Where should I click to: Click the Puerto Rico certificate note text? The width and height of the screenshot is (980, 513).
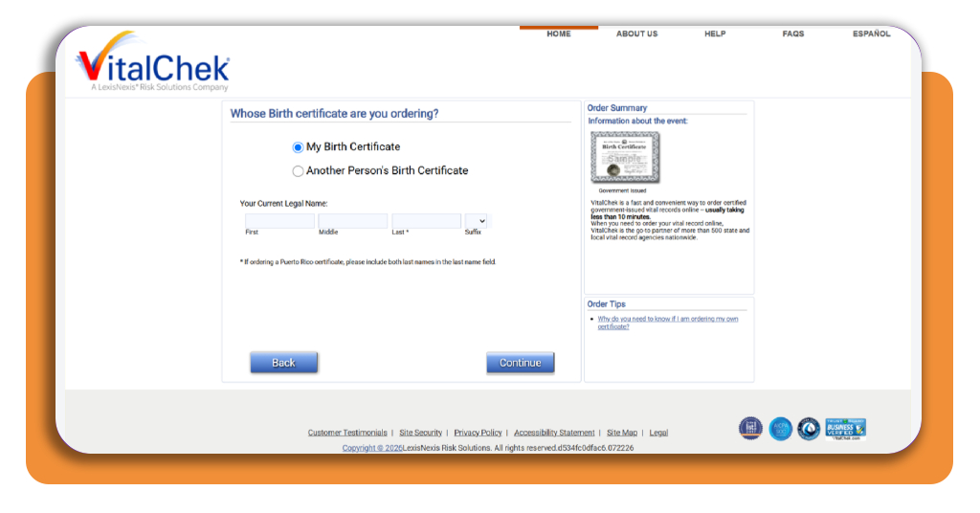367,262
